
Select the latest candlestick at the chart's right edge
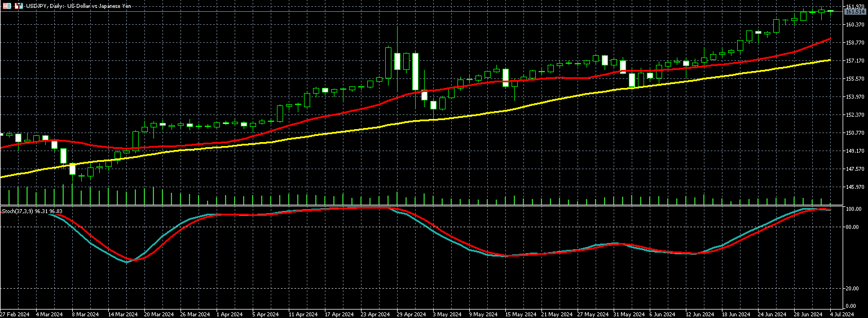click(830, 11)
